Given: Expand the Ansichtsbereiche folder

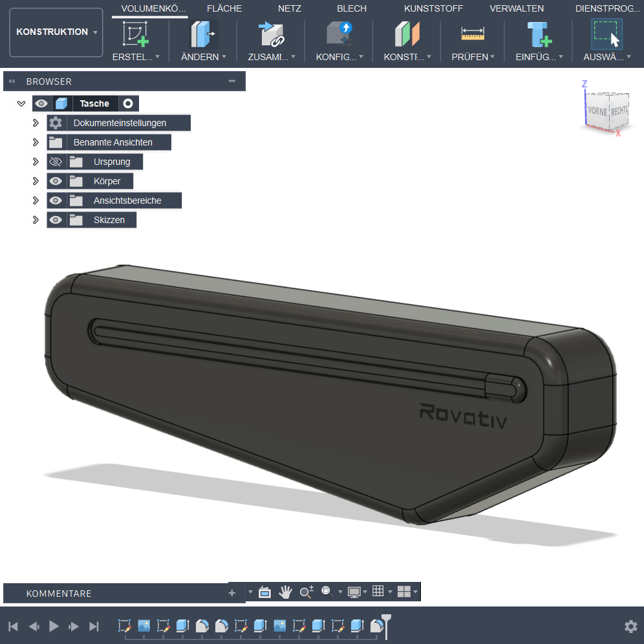Looking at the screenshot, I should point(36,200).
